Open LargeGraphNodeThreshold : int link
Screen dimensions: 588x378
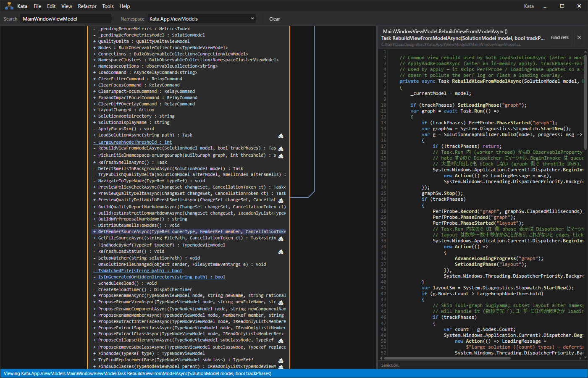(x=132, y=142)
